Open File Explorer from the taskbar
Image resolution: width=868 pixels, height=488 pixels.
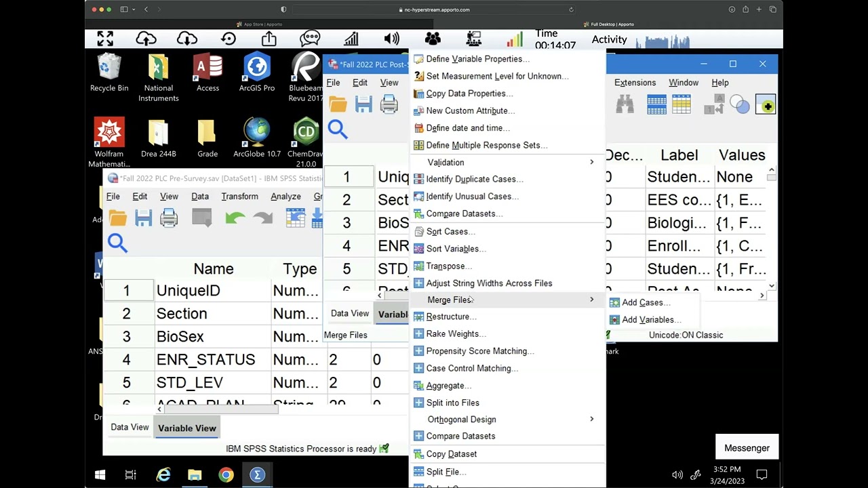click(x=195, y=474)
